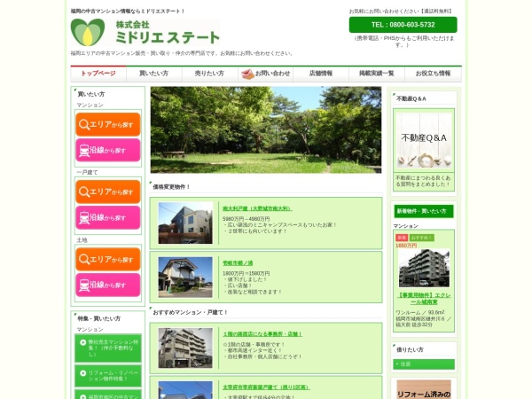Open the お問い合わせ navigation tab

click(x=265, y=74)
